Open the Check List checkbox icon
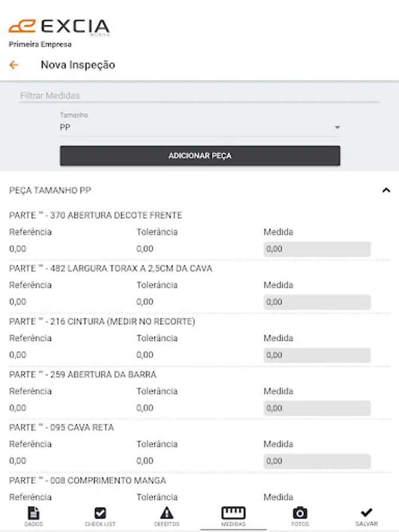This screenshot has width=399, height=532. (100, 512)
